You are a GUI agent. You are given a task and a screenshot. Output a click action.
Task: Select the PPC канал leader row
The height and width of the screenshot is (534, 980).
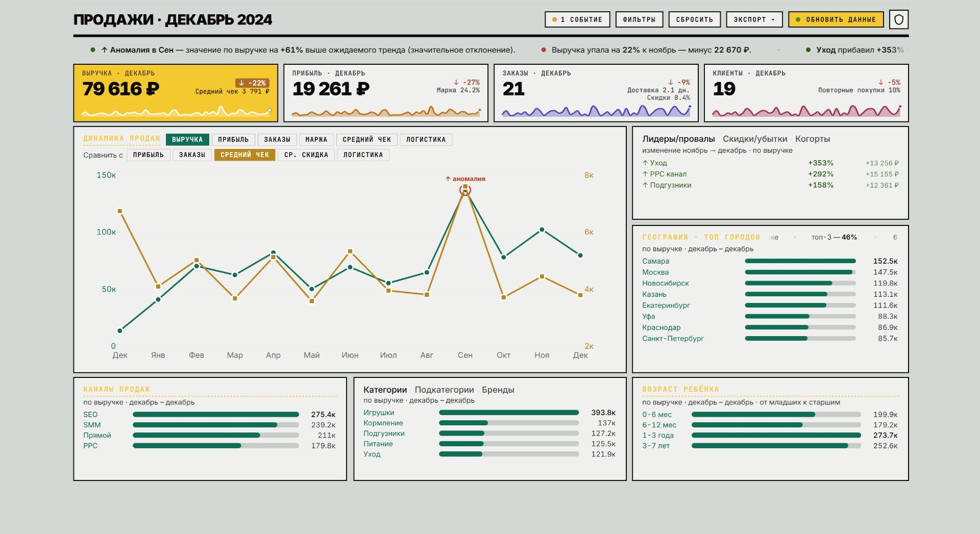[x=770, y=174]
